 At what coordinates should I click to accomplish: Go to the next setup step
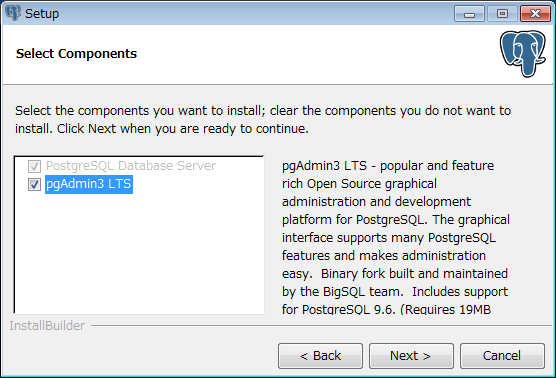tap(411, 356)
